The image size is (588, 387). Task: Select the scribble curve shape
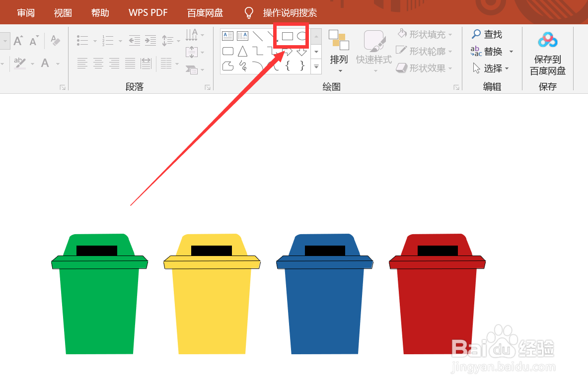click(243, 66)
